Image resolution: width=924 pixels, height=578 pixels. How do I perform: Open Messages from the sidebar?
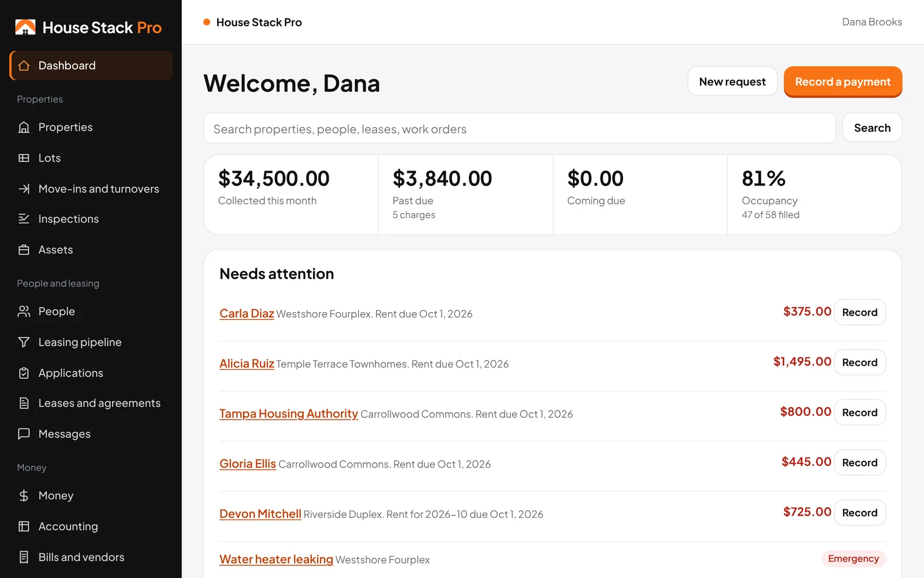[91, 433]
